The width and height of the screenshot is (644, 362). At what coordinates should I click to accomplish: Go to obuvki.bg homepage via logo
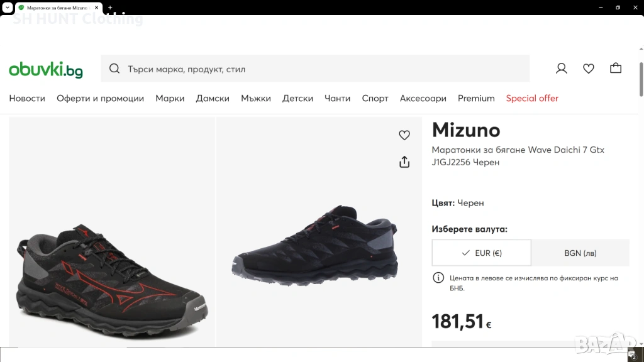point(46,70)
